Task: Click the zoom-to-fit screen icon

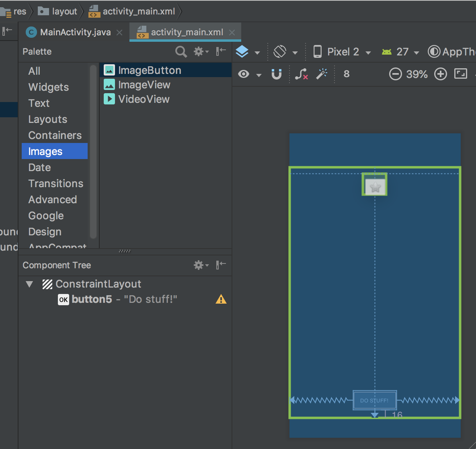Action: pos(460,74)
